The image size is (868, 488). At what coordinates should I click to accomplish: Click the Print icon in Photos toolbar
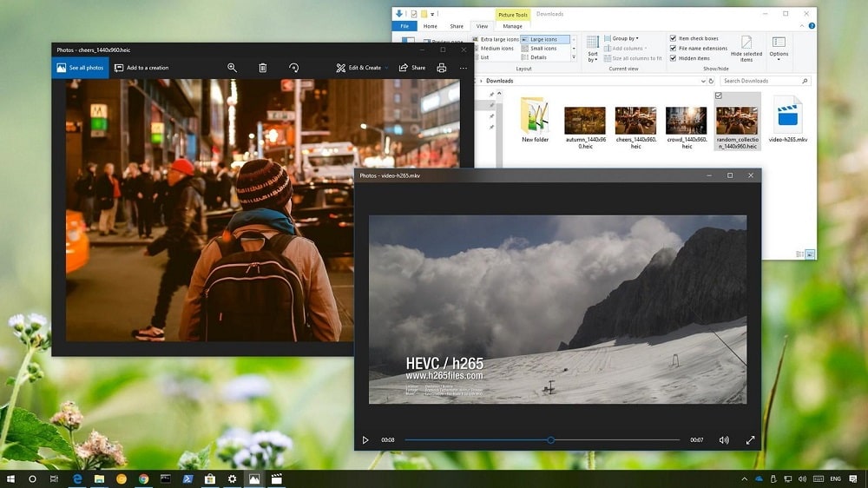pyautogui.click(x=442, y=68)
